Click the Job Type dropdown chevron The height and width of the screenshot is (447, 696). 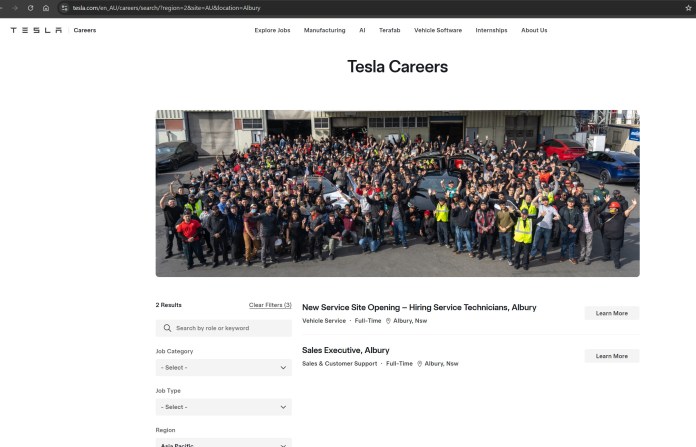283,407
